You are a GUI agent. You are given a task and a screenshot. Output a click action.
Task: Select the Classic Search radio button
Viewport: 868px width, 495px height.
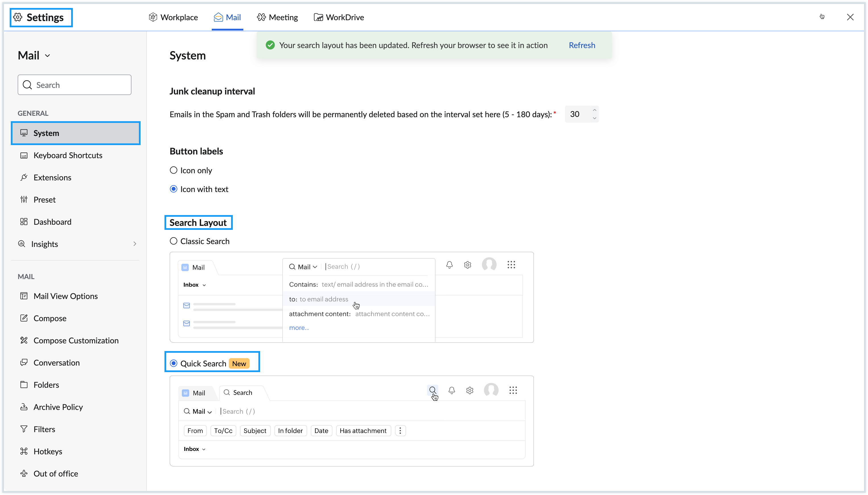pos(173,241)
